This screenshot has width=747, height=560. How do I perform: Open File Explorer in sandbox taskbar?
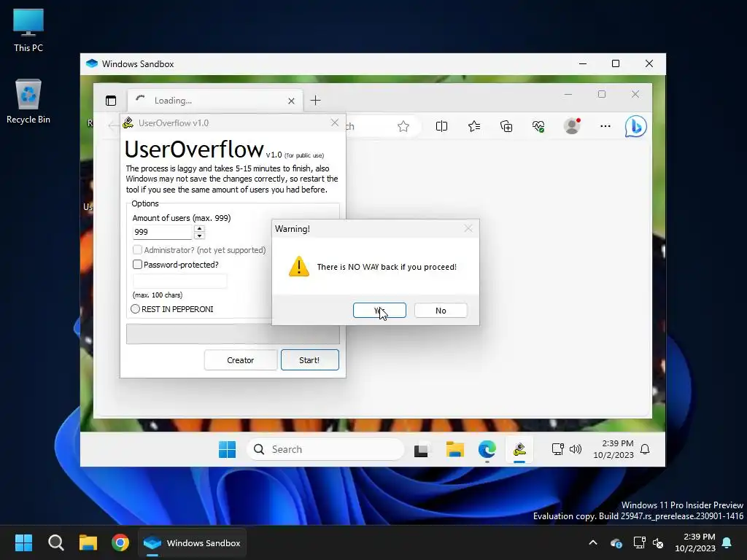pos(455,449)
